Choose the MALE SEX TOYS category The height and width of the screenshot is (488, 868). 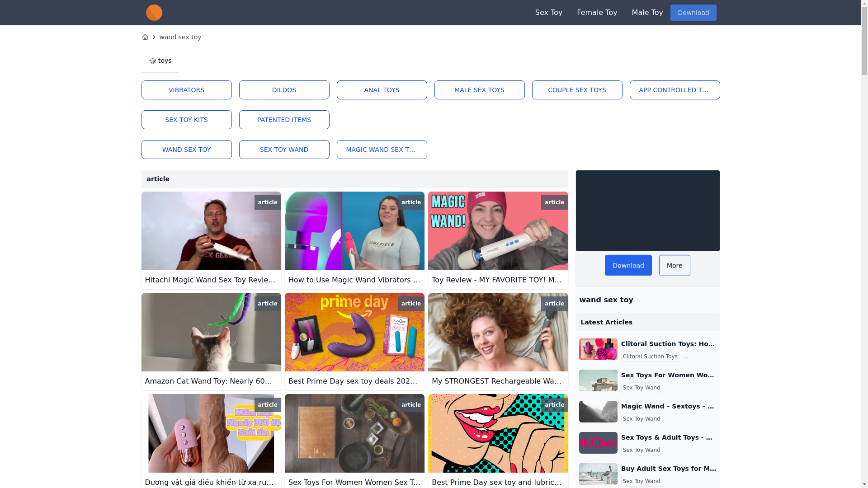click(479, 90)
